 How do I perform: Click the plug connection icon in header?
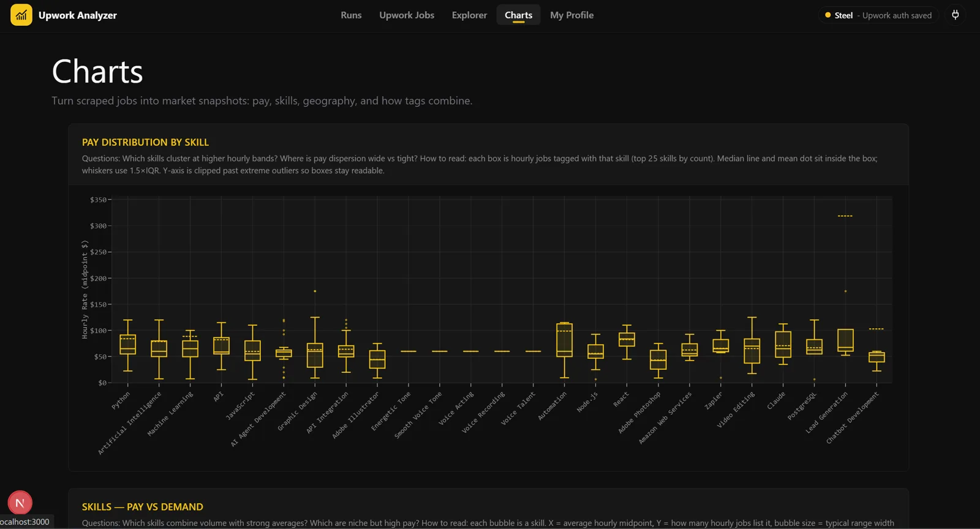[x=956, y=15]
